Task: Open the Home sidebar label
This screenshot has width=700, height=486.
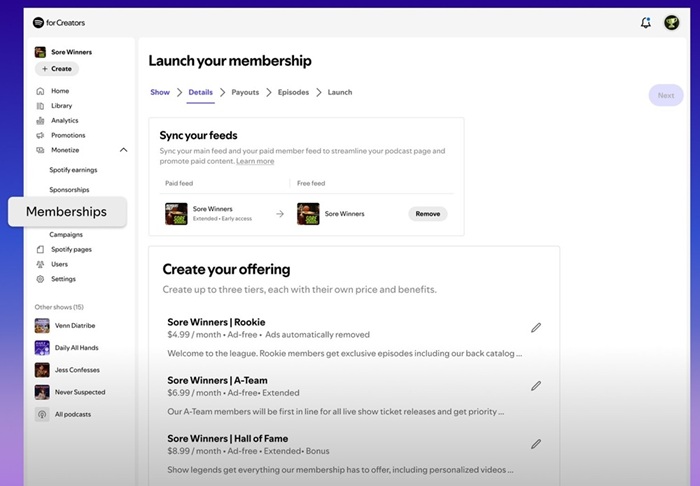Action: 60,91
